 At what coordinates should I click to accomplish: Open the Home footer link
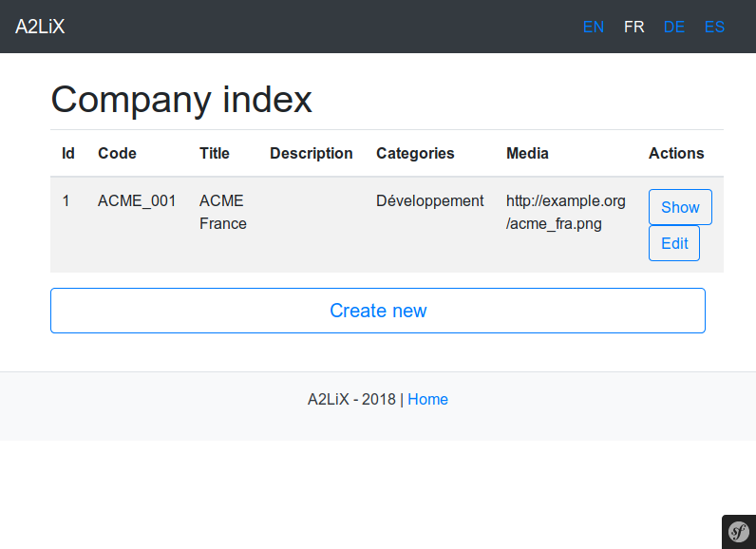[x=427, y=399]
